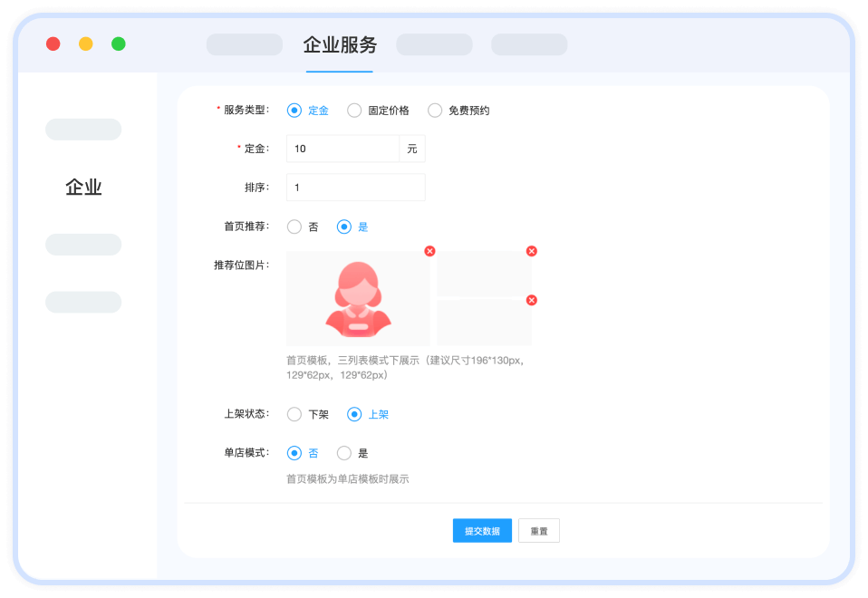This screenshot has height=598, width=868.
Task: Open the 企业服务 tab
Action: click(340, 45)
